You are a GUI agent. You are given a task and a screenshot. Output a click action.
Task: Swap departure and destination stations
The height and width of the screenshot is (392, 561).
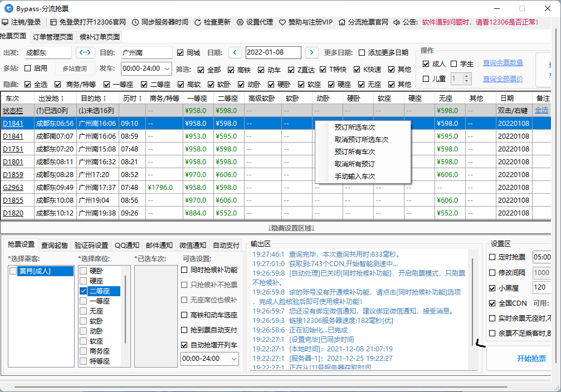click(x=85, y=52)
